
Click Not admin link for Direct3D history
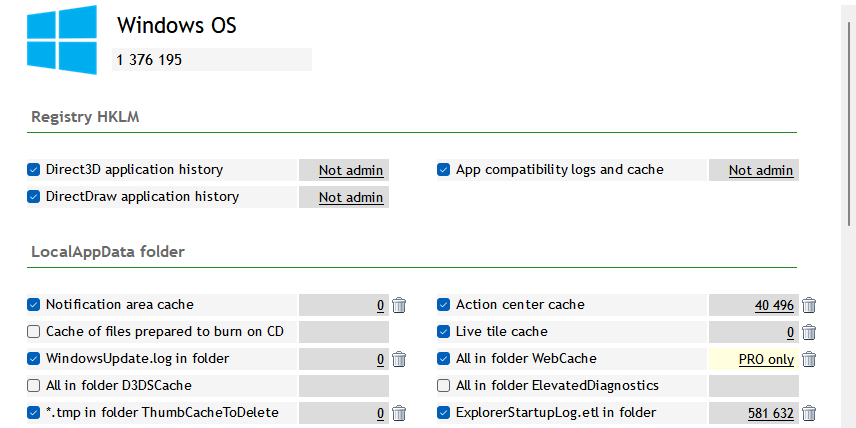(x=351, y=171)
